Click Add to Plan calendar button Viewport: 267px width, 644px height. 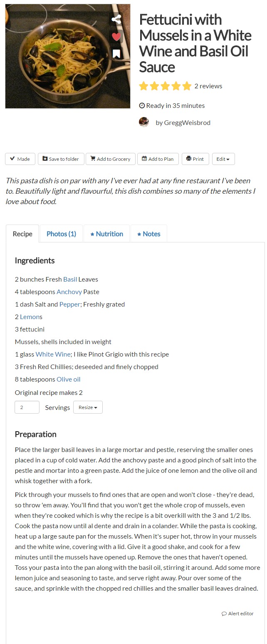coord(158,159)
